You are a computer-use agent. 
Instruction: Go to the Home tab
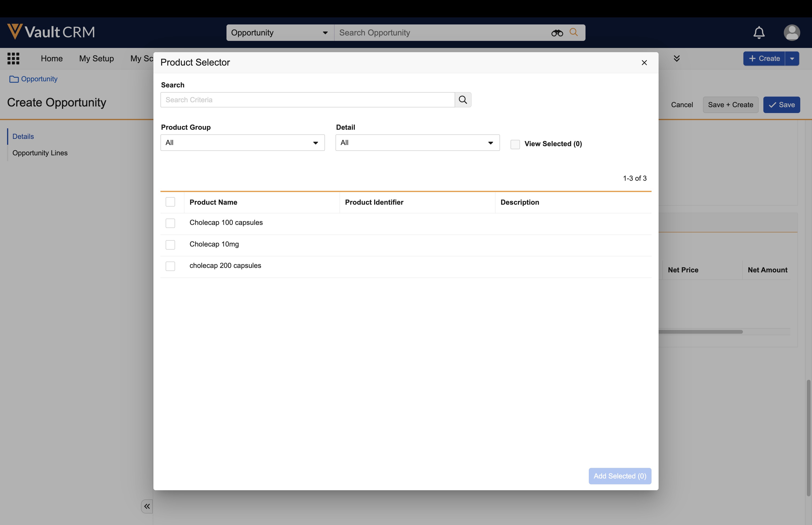[52, 59]
